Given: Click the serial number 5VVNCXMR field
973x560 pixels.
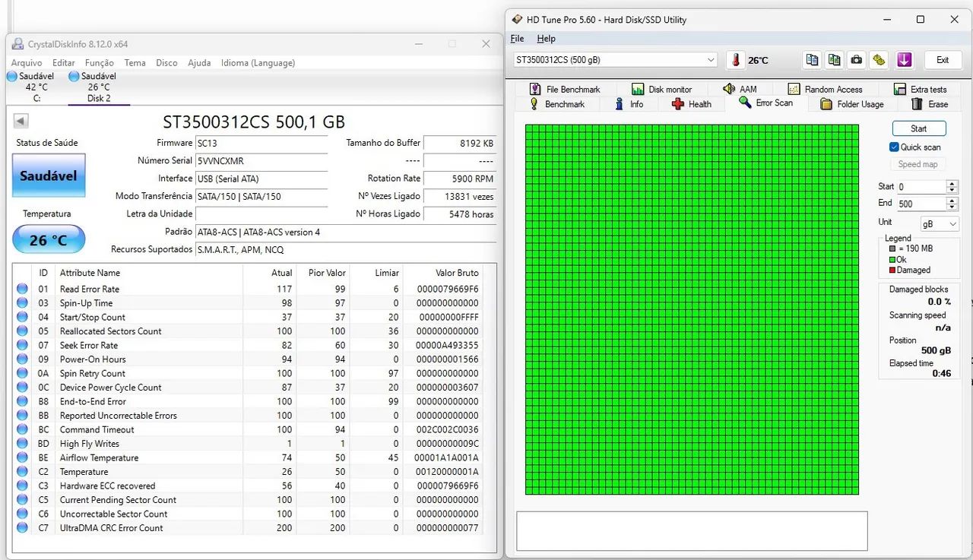Looking at the screenshot, I should pyautogui.click(x=261, y=161).
